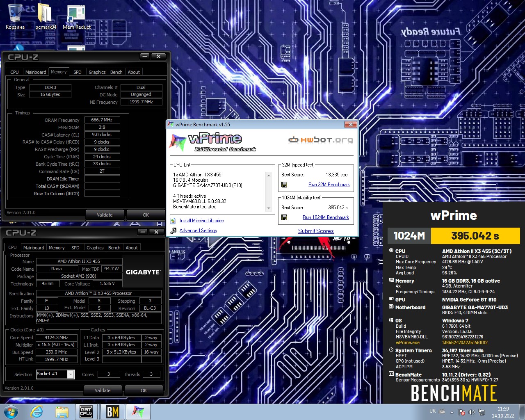Open the pcmark04 folder icon
The image size is (525, 420).
[x=46, y=16]
